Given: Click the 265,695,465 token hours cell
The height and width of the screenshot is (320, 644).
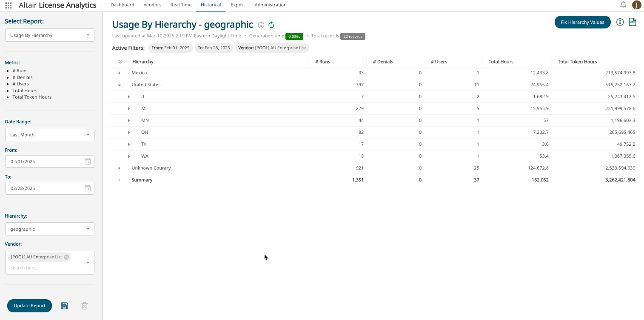Looking at the screenshot, I should point(622,133).
